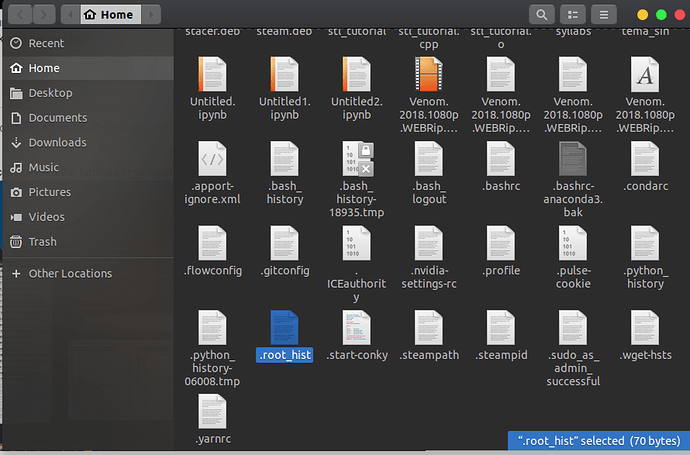Go forward using the forward arrow
Screen dimensions: 690x455
45,15
